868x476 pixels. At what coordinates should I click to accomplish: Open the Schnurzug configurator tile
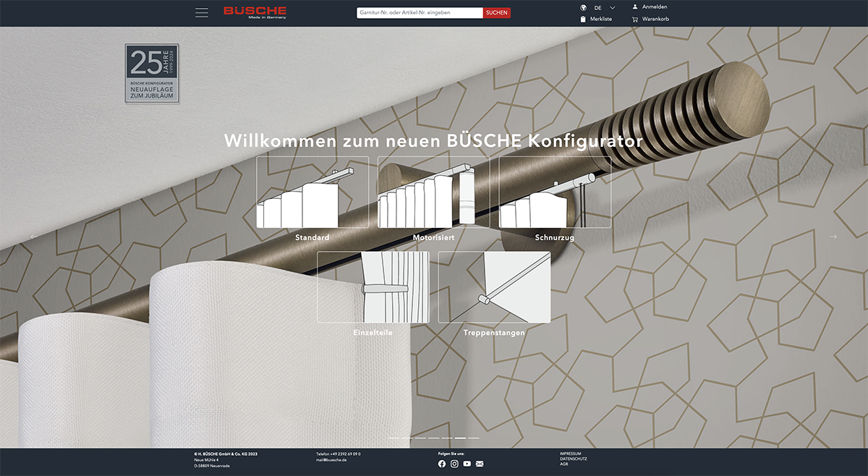555,193
